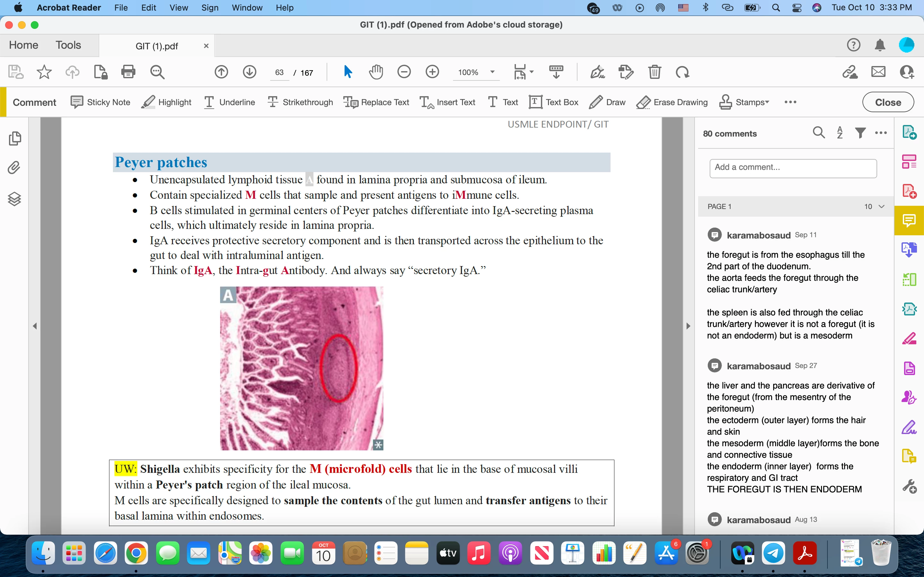Screen dimensions: 924x577
Task: Open the Layers panel in left sidebar
Action: coord(14,199)
